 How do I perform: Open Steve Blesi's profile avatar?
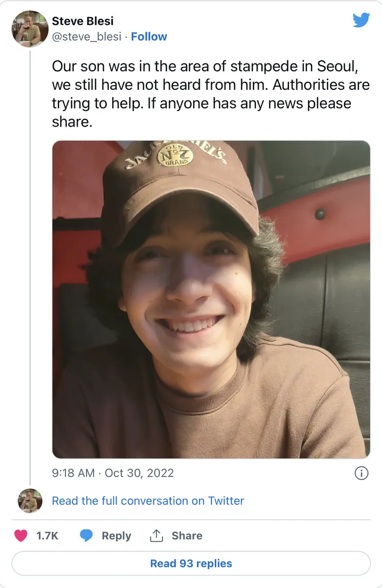tap(30, 29)
